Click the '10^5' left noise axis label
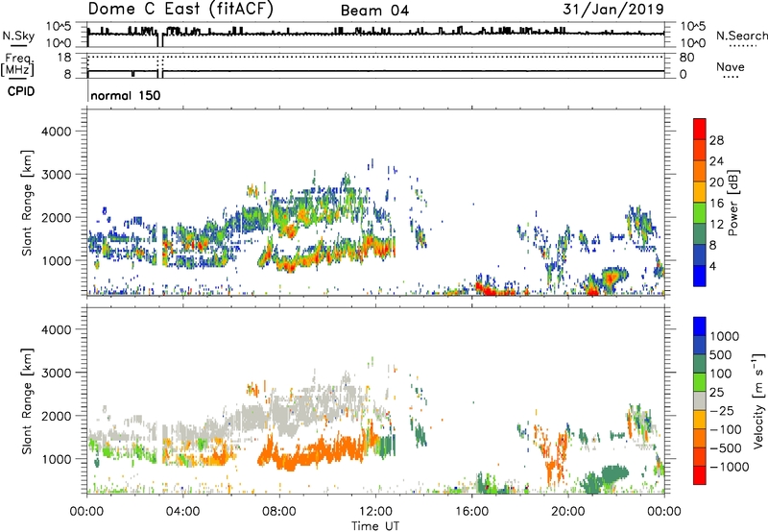The width and height of the screenshot is (768, 532). pyautogui.click(x=60, y=27)
